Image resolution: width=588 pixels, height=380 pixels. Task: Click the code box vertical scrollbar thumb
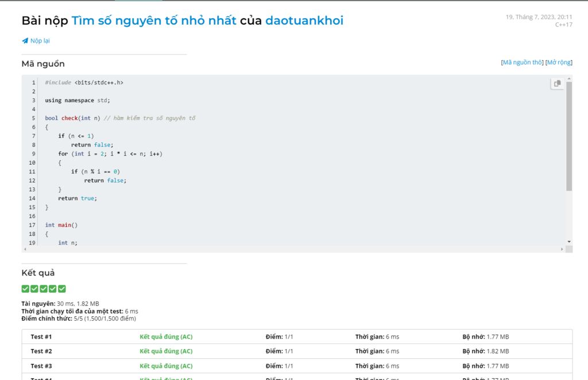[x=569, y=135]
